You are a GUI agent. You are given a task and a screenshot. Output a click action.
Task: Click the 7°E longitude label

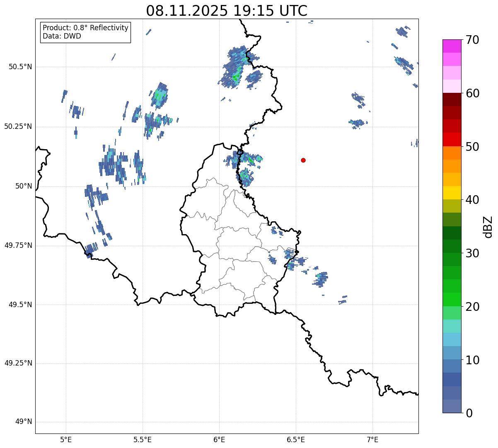point(372,439)
